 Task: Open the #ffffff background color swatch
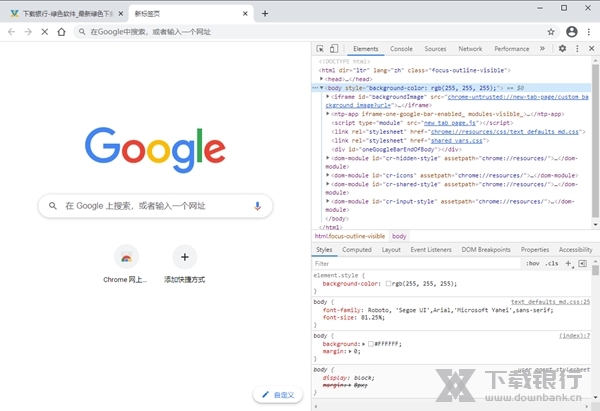(x=370, y=344)
